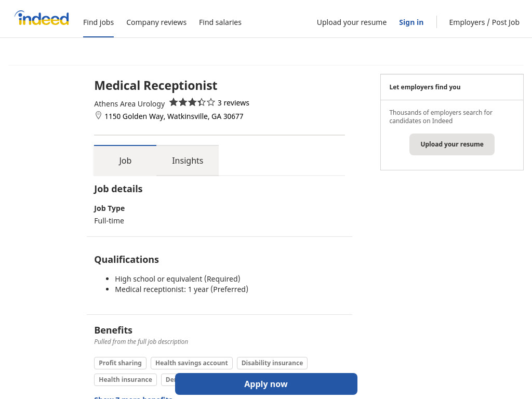
Task: Select the Job tab
Action: point(125,161)
